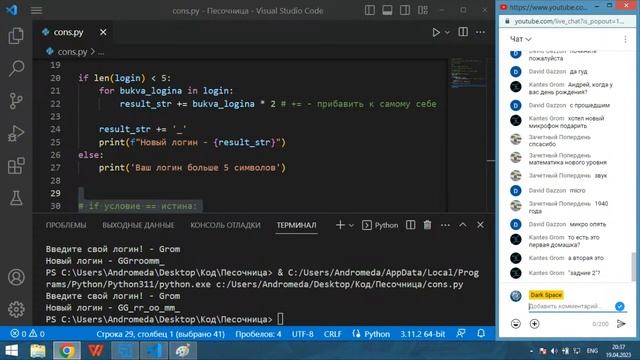Open Customize Layout button
The image size is (640, 360).
point(423,10)
